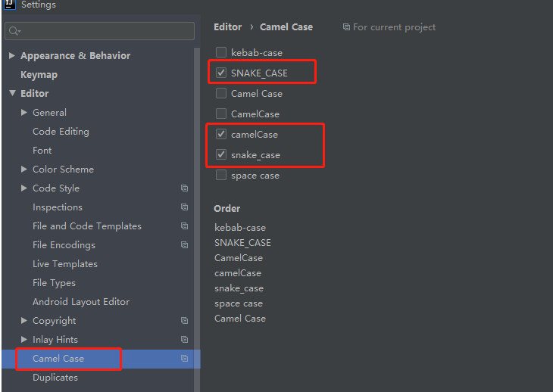The height and width of the screenshot is (392, 553).
Task: Click the project-scope icon beside Code Style
Action: 184,188
